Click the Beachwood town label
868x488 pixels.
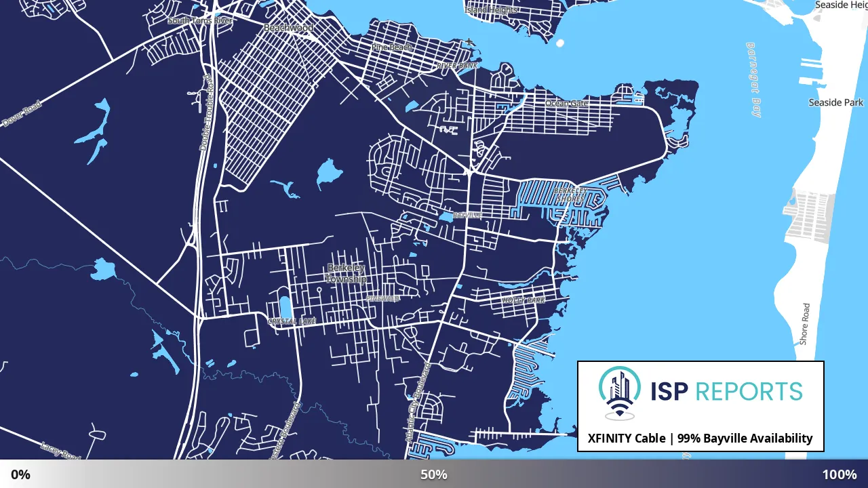tap(288, 28)
